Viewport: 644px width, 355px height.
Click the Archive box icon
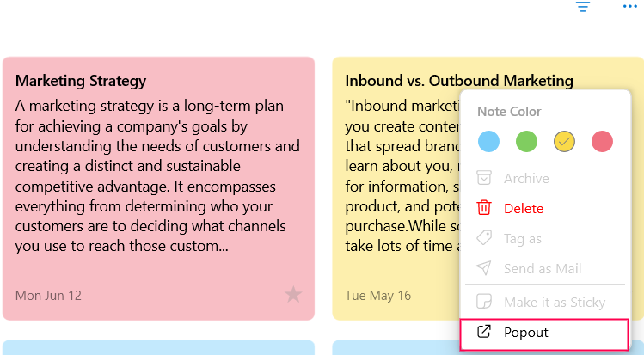click(x=484, y=178)
